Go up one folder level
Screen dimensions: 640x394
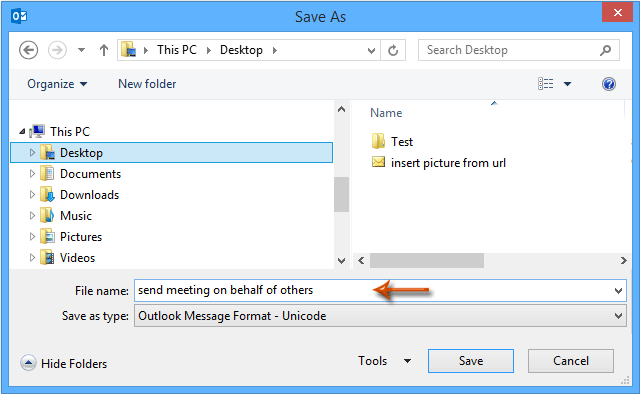click(x=104, y=50)
